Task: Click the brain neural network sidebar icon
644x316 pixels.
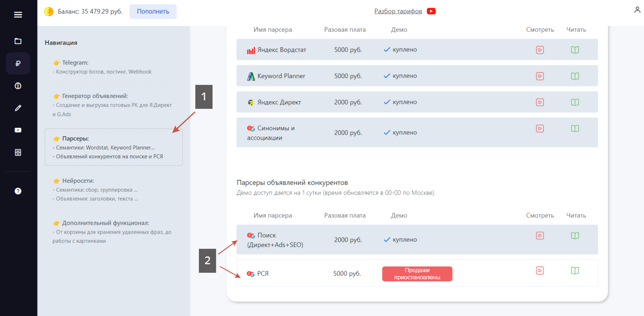Action: click(18, 86)
